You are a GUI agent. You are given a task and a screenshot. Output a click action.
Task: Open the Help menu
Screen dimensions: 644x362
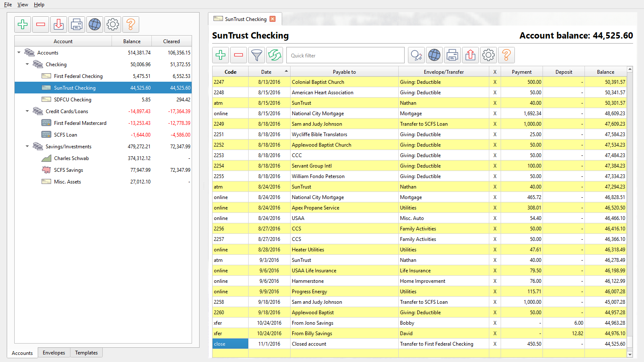coord(39,5)
